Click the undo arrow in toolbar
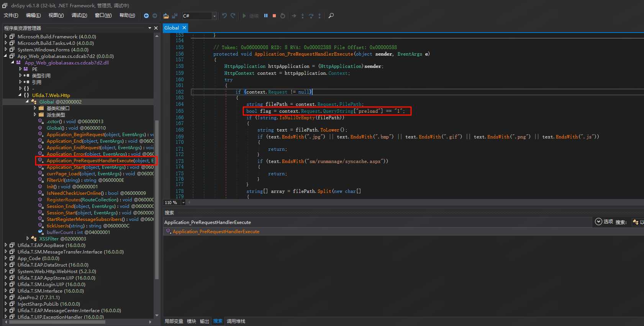Screen dimensions: 644x326 [224, 16]
